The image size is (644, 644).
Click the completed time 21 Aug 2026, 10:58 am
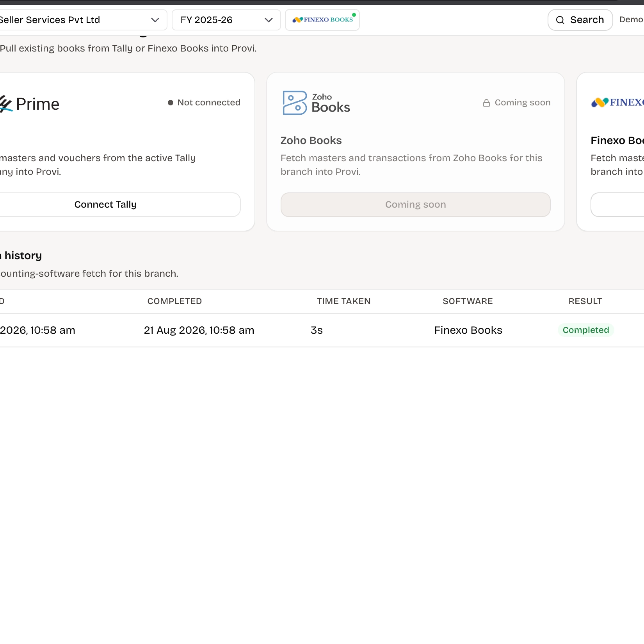199,330
